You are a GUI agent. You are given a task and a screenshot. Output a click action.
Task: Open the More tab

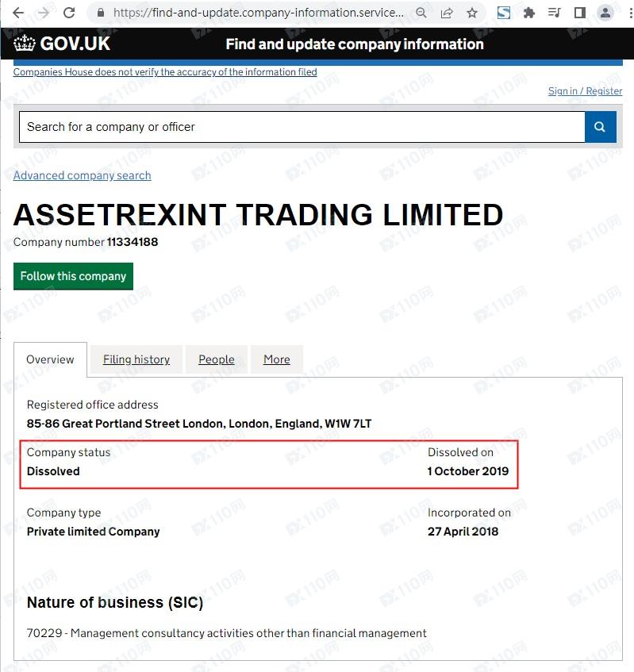277,359
